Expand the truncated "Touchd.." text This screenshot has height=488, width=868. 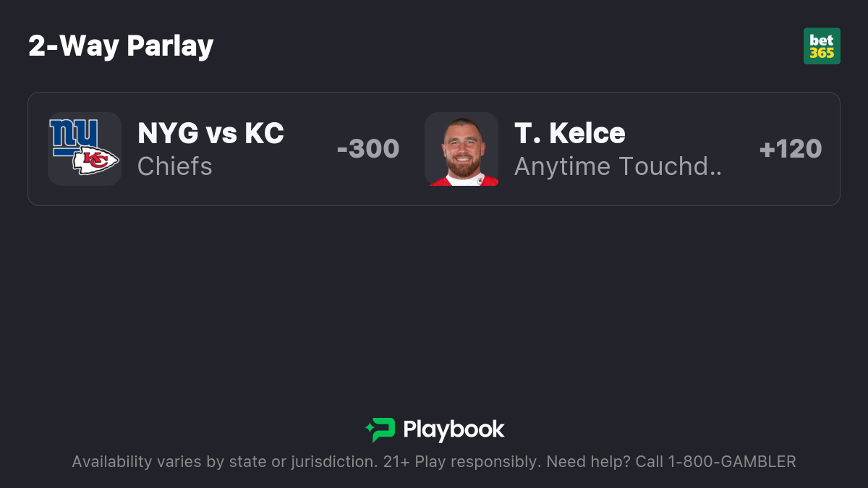pyautogui.click(x=670, y=166)
